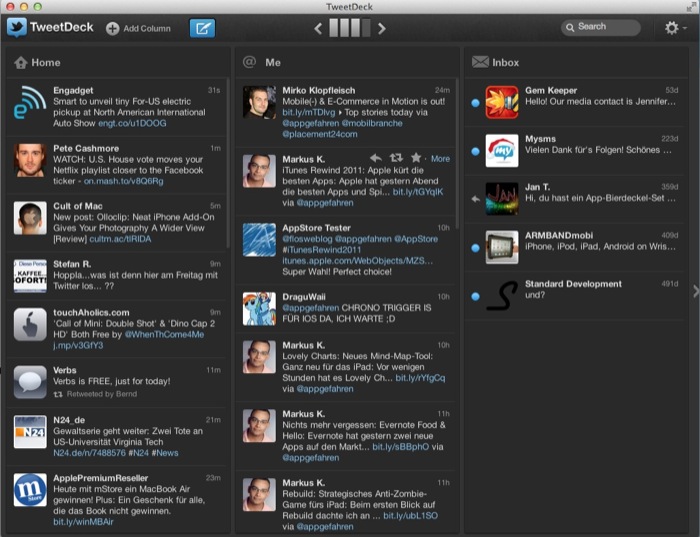
Task: Open More options on Markus K. tweet
Action: click(440, 158)
